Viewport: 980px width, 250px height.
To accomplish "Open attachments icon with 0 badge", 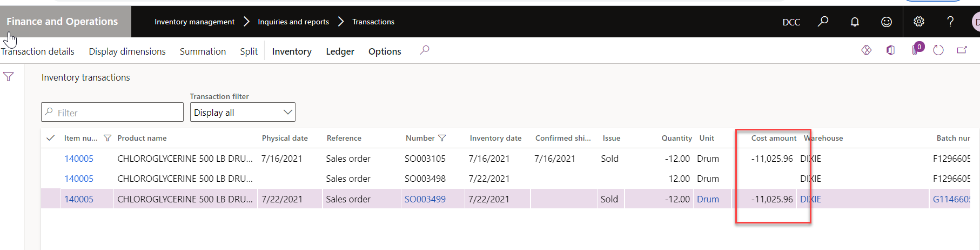I will (x=917, y=49).
